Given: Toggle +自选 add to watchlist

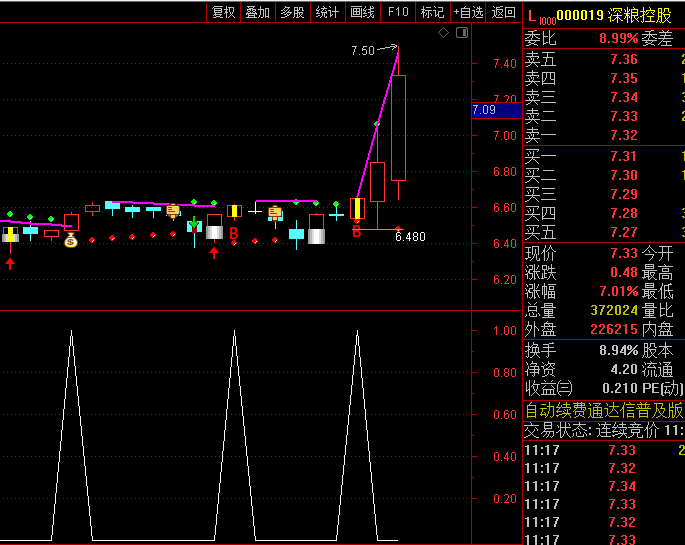Looking at the screenshot, I should 468,12.
